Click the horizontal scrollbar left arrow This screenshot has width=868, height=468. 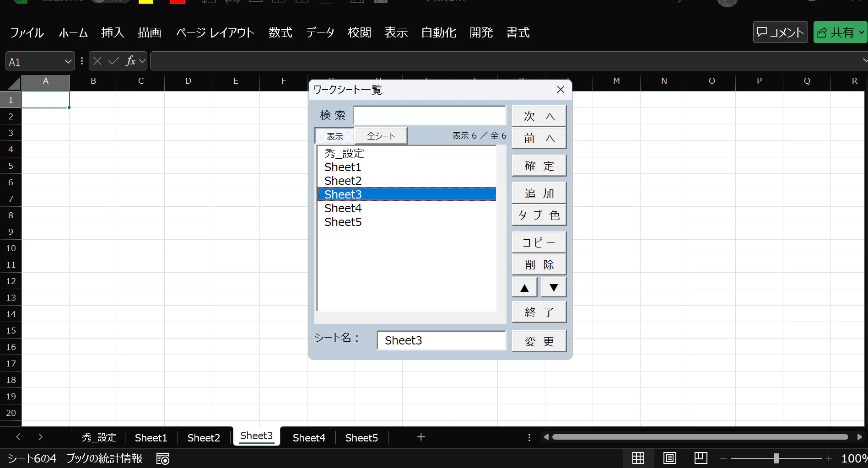(546, 437)
